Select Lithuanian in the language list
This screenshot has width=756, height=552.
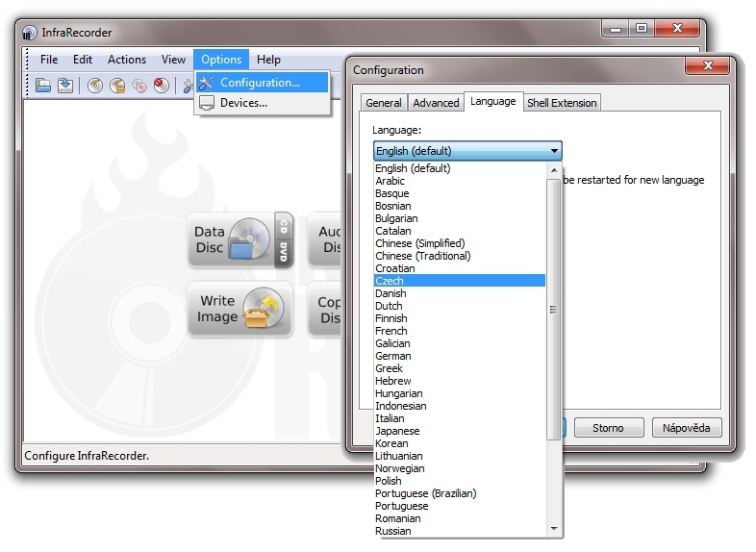coord(460,456)
